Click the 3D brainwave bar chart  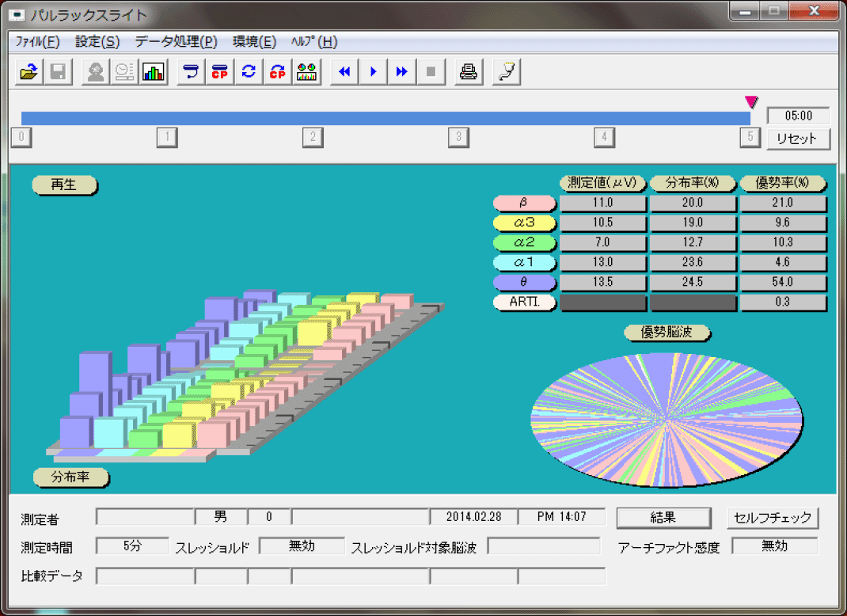[x=245, y=375]
